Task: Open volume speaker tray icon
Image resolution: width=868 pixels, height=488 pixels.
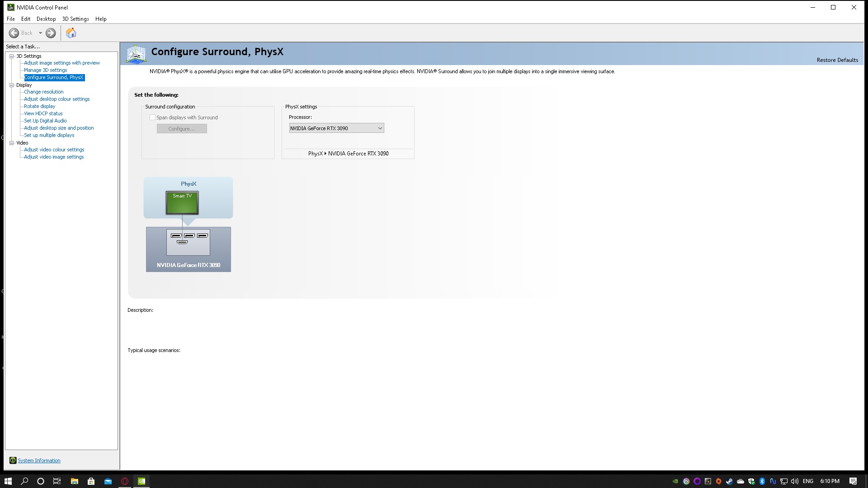Action: click(x=794, y=481)
